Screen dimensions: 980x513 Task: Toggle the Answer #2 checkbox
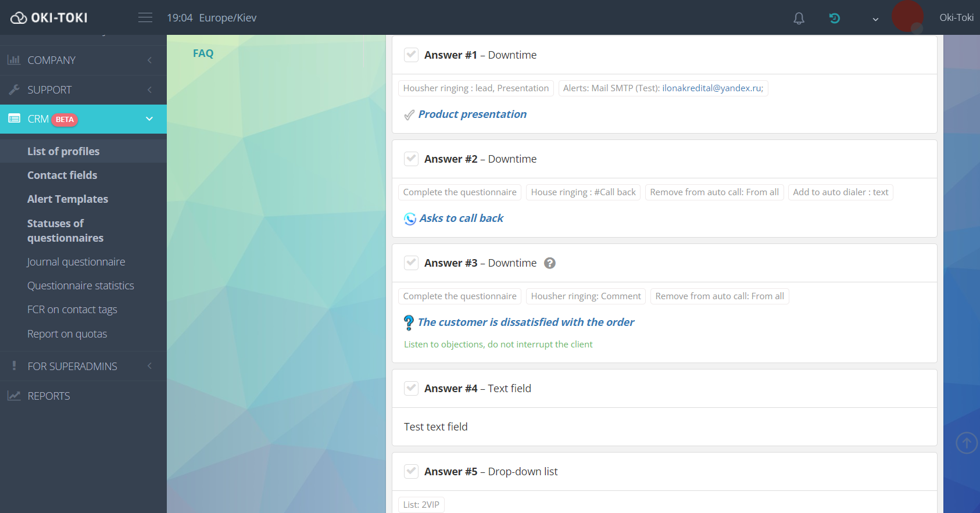411,159
